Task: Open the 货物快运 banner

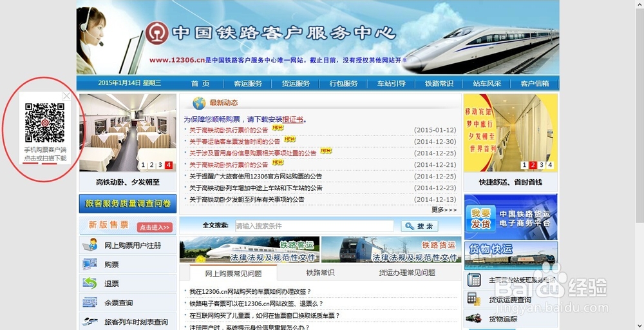Action: point(511,255)
